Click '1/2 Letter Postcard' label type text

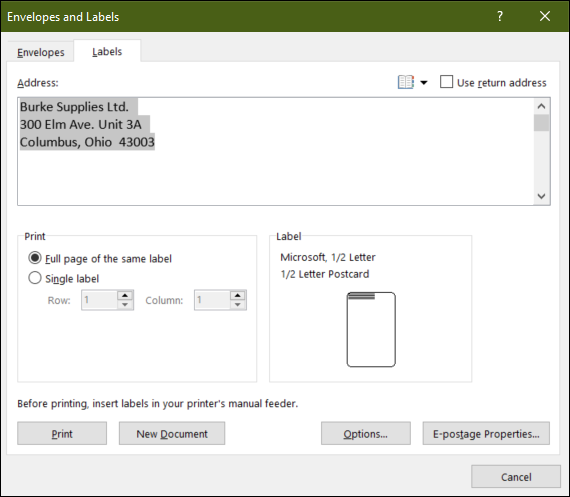(x=325, y=274)
